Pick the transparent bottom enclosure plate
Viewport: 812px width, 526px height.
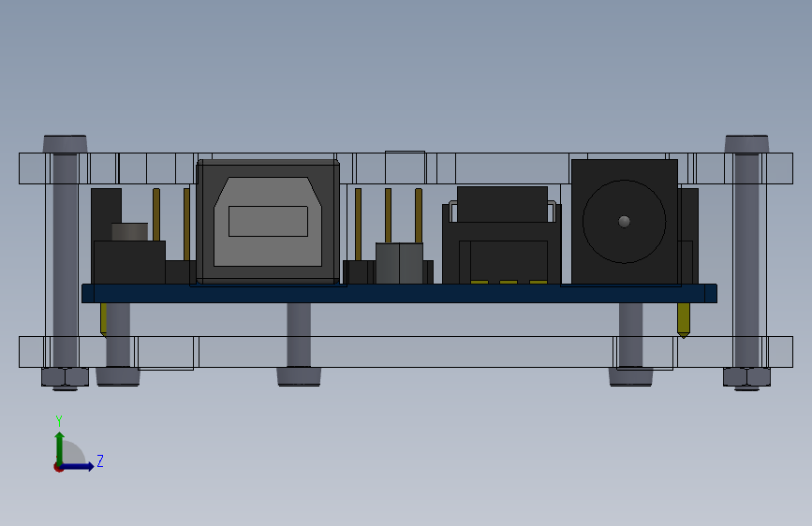pyautogui.click(x=406, y=352)
